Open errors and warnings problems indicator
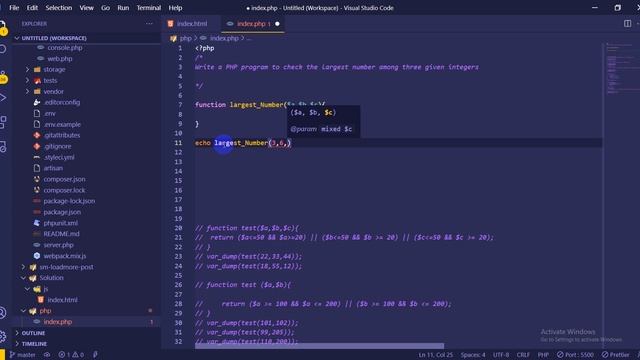Viewport: 640px width, 360px height. pyautogui.click(x=71, y=355)
